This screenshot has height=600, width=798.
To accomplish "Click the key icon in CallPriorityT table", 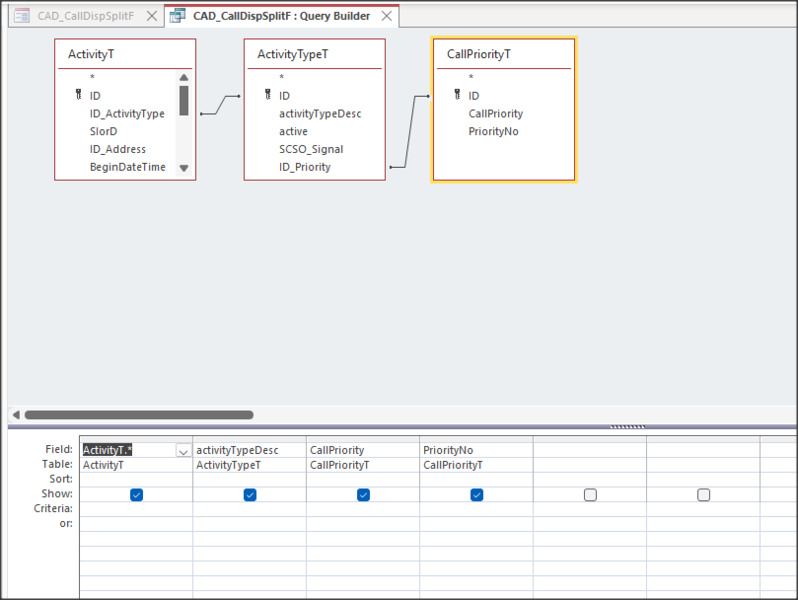I will tap(457, 95).
